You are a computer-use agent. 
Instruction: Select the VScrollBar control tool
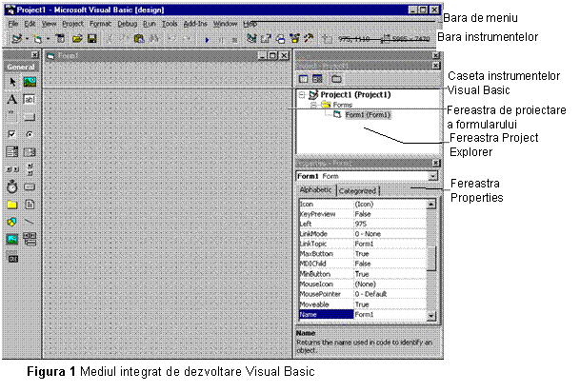click(x=30, y=169)
